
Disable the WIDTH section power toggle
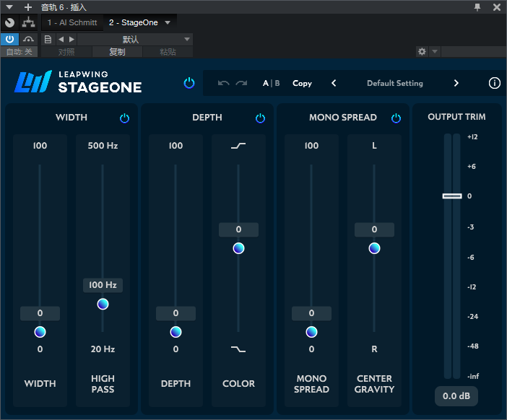coord(124,118)
